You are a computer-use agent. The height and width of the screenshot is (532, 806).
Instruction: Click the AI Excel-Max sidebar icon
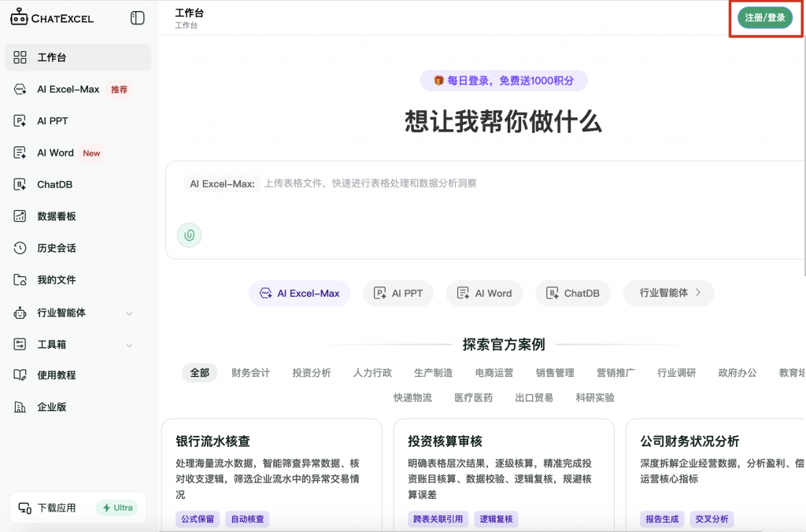click(20, 90)
